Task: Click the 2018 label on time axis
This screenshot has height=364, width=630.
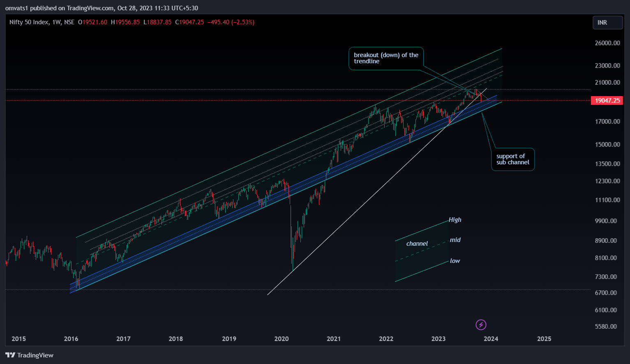Action: click(x=176, y=339)
